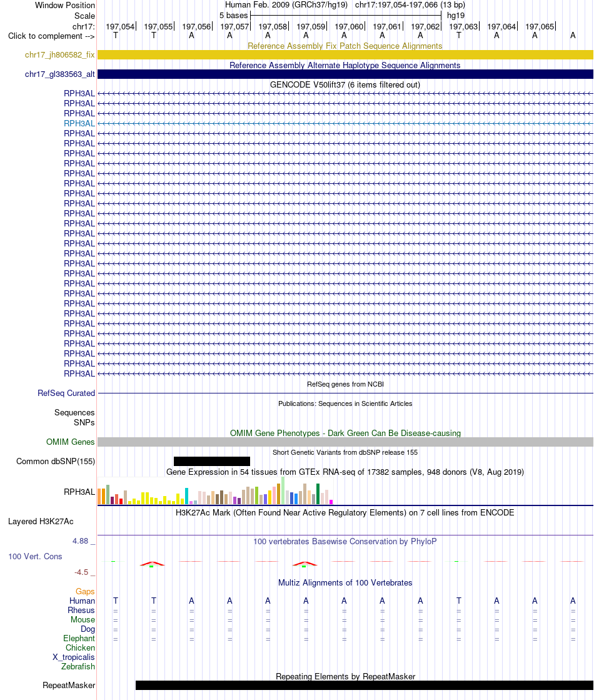Click the Reference Assembly Fix Patch track title
Screen dimensions: 594x700
click(x=345, y=46)
